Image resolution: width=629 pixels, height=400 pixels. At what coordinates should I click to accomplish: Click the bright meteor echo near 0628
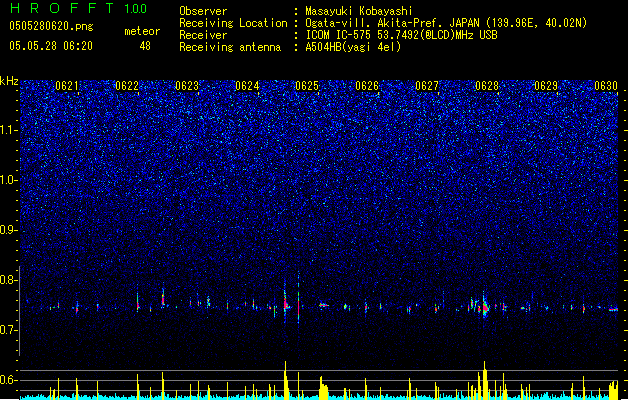click(485, 308)
